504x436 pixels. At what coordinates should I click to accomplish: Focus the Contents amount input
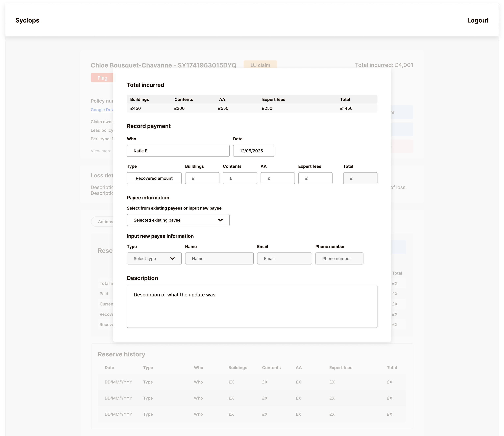tap(240, 178)
